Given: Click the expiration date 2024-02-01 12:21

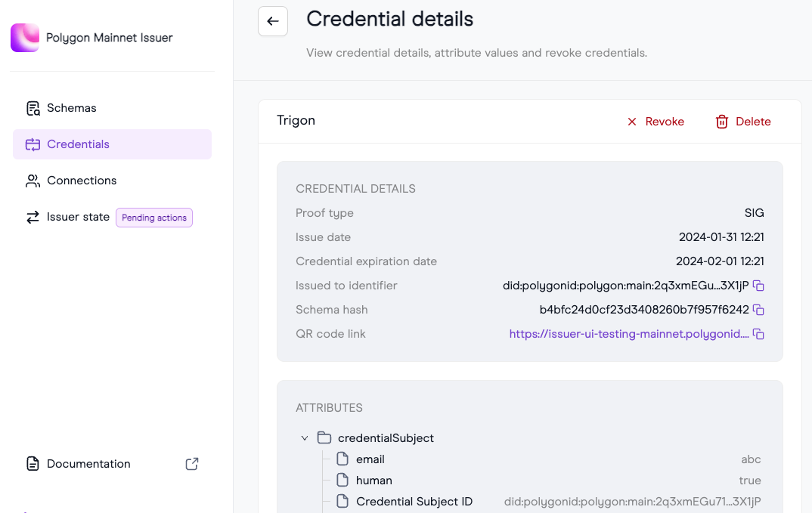Looking at the screenshot, I should 720,261.
